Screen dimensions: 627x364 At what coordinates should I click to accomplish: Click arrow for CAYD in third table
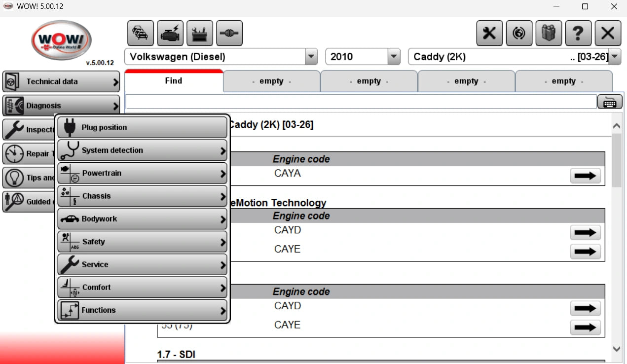point(586,308)
